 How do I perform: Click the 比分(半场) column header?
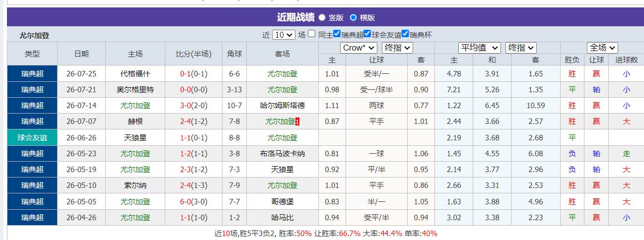click(x=194, y=54)
